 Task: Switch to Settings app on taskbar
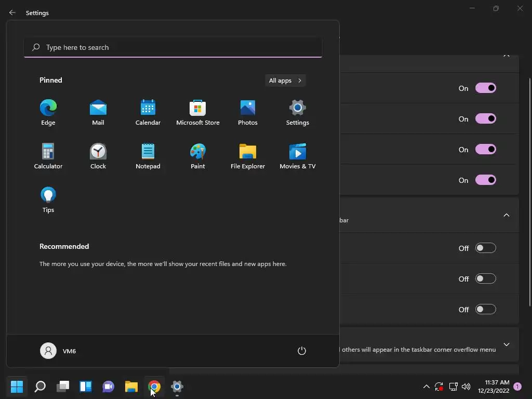[177, 387]
